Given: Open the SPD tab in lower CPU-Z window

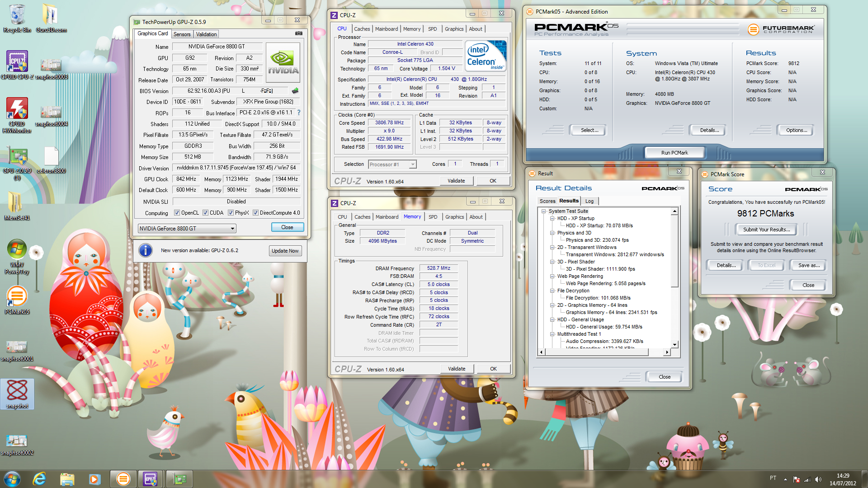Looking at the screenshot, I should (x=433, y=217).
